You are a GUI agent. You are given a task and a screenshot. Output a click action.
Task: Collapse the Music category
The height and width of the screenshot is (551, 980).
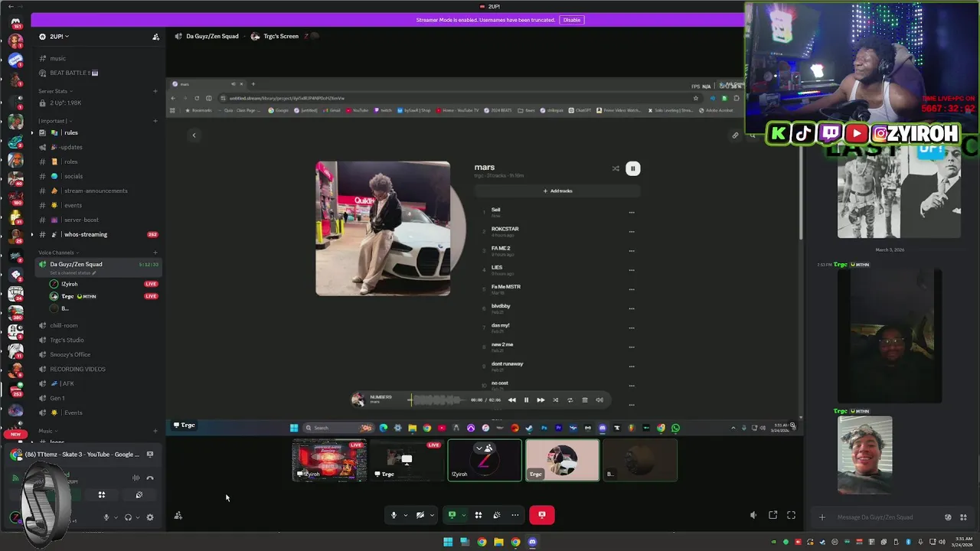(x=47, y=431)
